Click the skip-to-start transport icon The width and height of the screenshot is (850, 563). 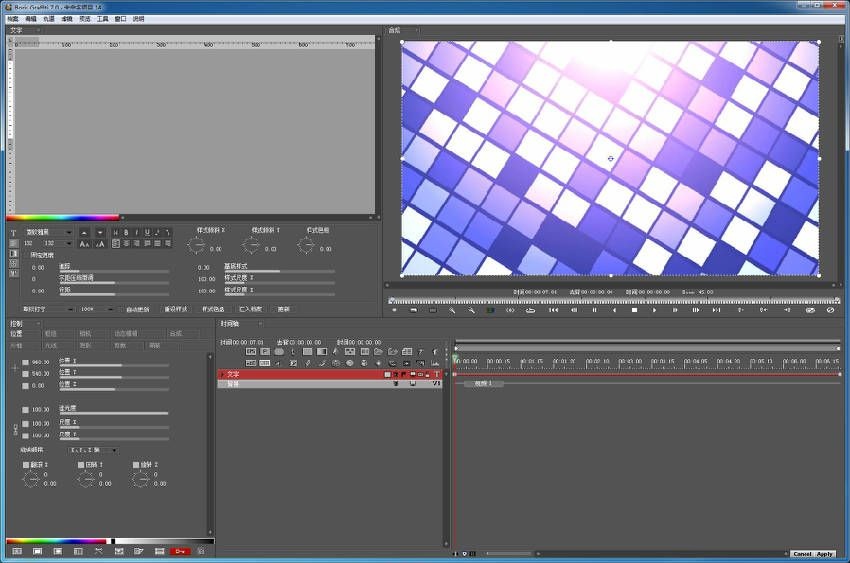coord(553,310)
